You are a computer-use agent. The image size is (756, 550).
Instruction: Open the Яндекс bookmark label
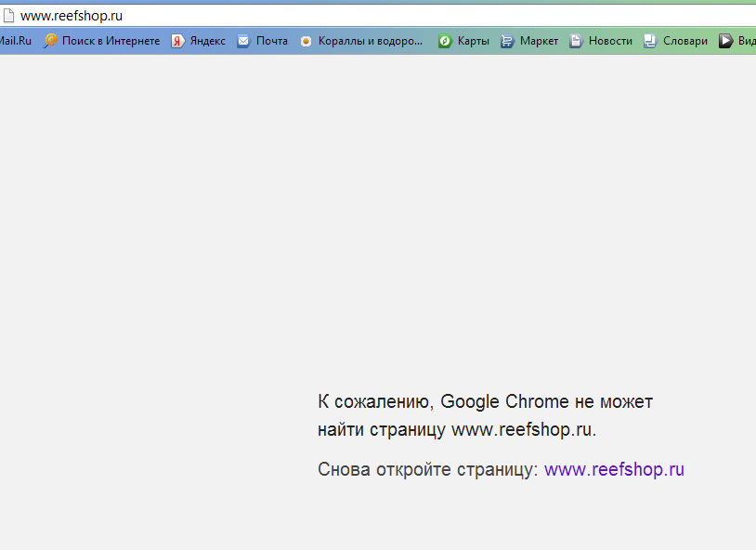tap(208, 41)
